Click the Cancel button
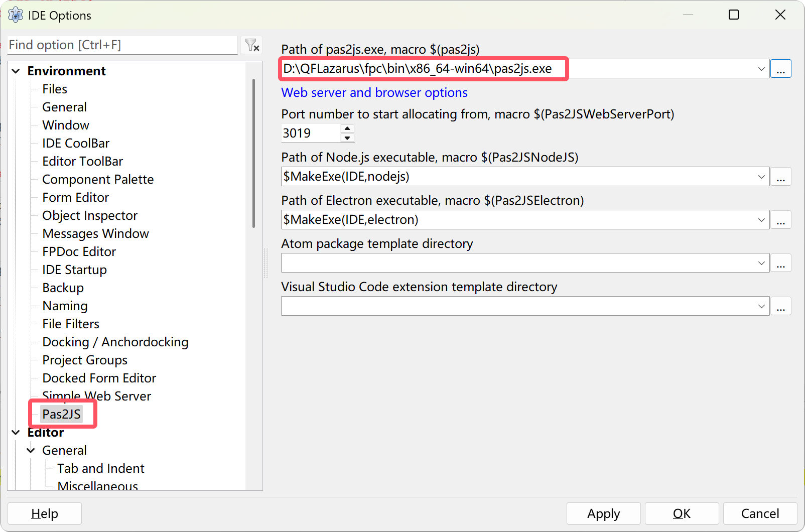This screenshot has width=805, height=532. 760,513
